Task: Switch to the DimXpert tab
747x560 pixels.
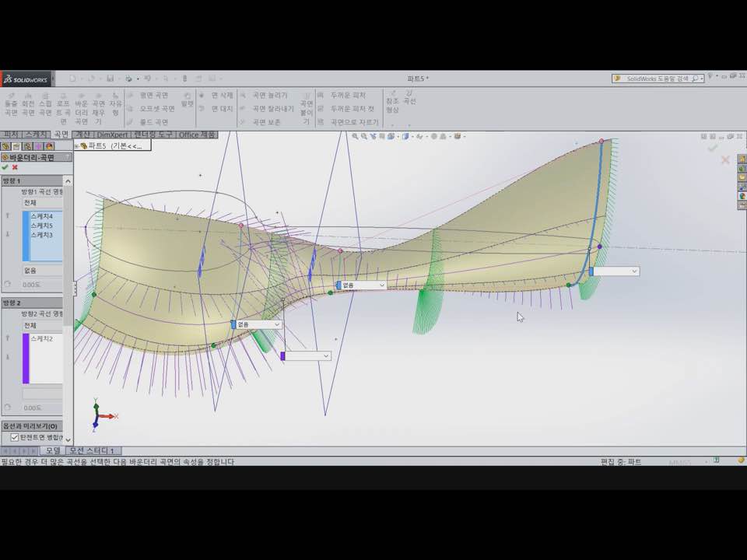Action: pyautogui.click(x=112, y=135)
